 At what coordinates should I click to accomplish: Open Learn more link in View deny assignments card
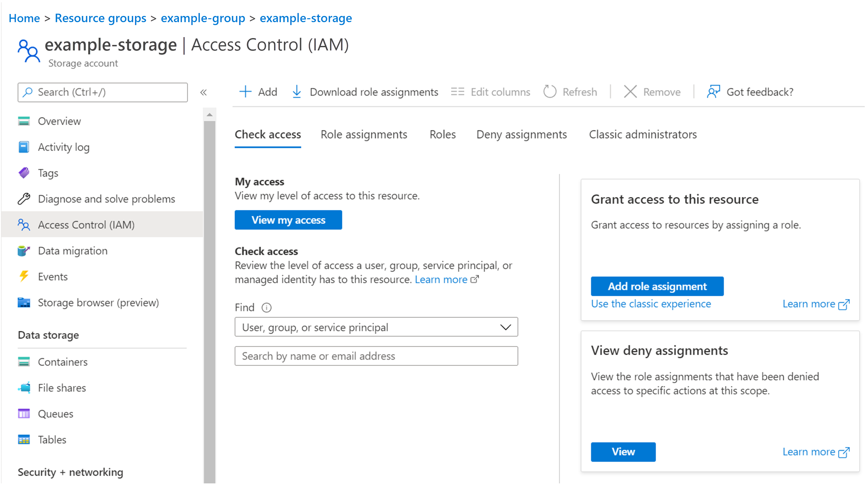tap(809, 452)
